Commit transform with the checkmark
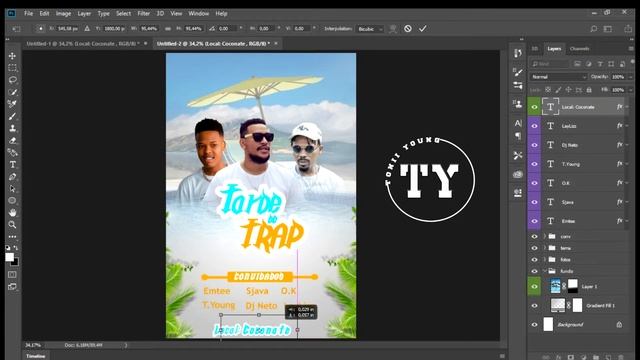Screen dimensions: 640x360 click(x=423, y=29)
